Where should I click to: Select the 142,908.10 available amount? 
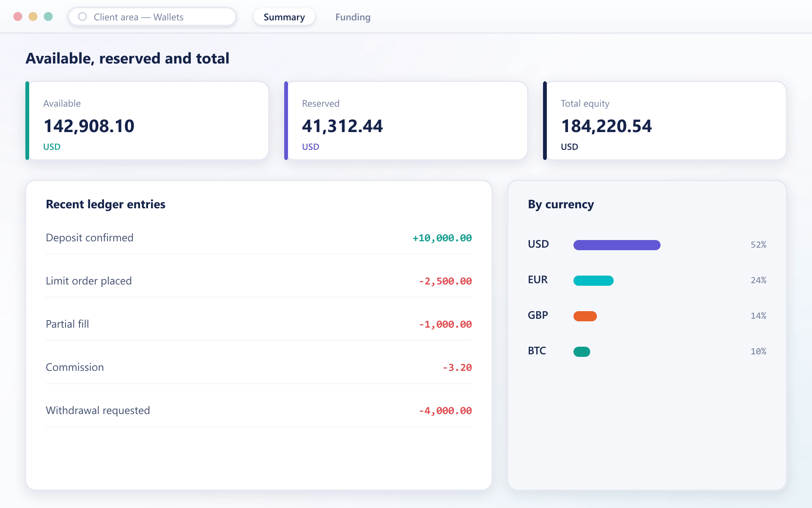tap(89, 126)
